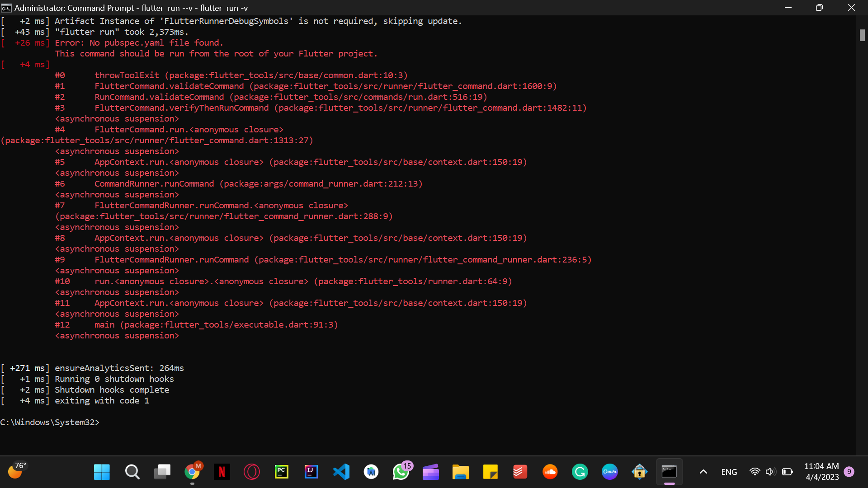Launch Visual Studio Code
868x488 pixels.
(x=341, y=471)
